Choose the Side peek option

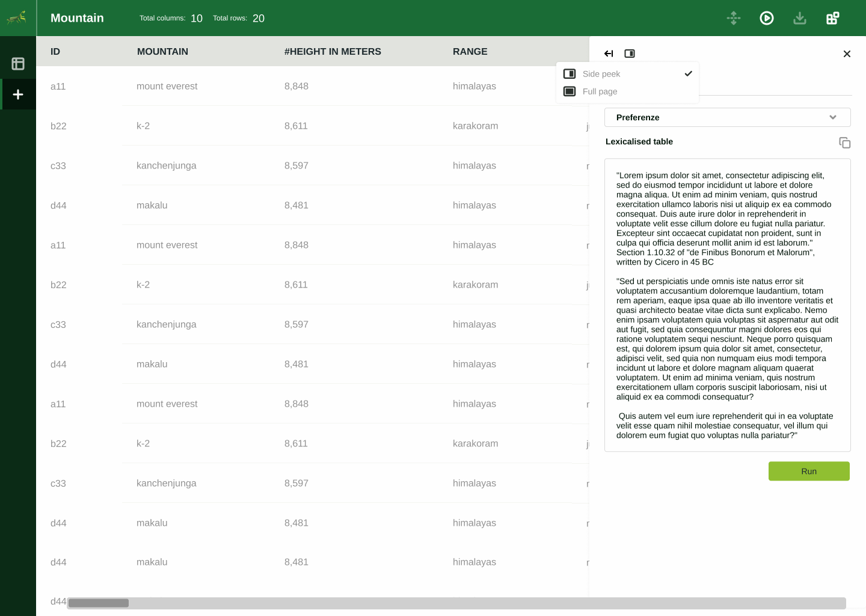click(x=628, y=74)
